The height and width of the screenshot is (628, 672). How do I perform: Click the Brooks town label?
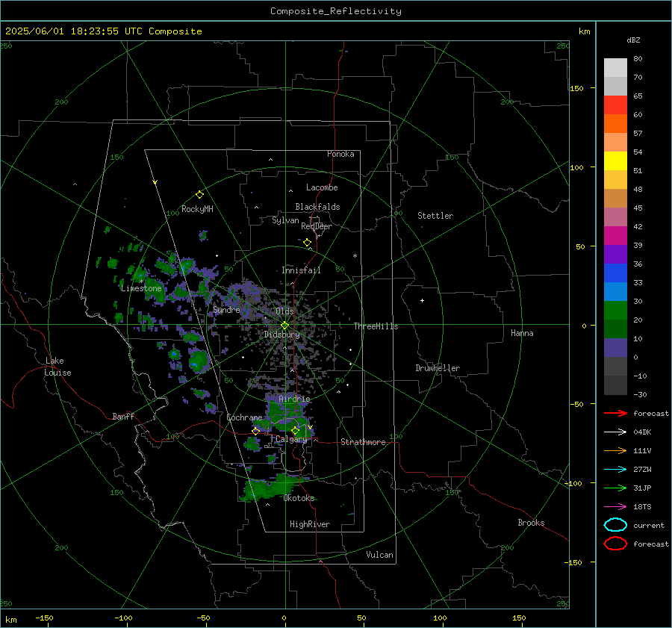click(x=531, y=523)
